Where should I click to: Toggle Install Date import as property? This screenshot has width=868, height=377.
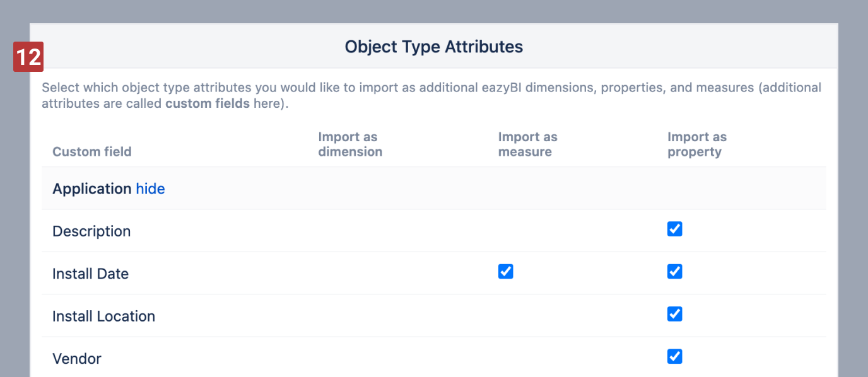tap(674, 271)
